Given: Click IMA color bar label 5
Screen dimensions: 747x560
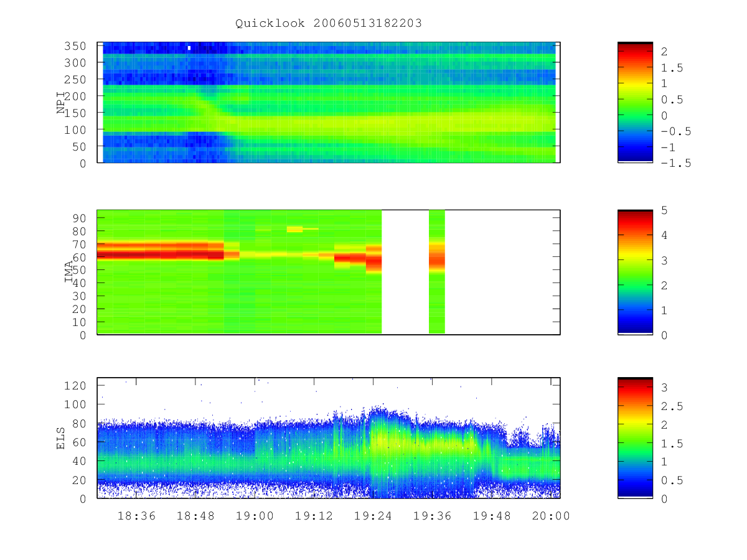Looking at the screenshot, I should (664, 210).
